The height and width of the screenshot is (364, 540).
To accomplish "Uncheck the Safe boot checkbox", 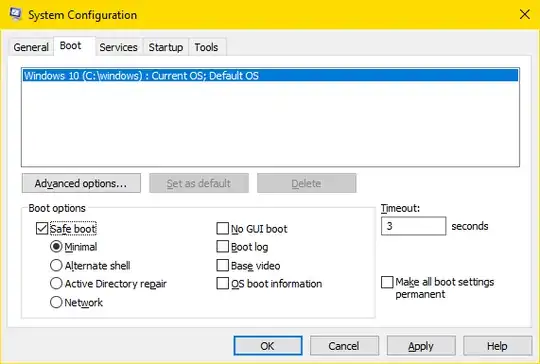I will (42, 228).
